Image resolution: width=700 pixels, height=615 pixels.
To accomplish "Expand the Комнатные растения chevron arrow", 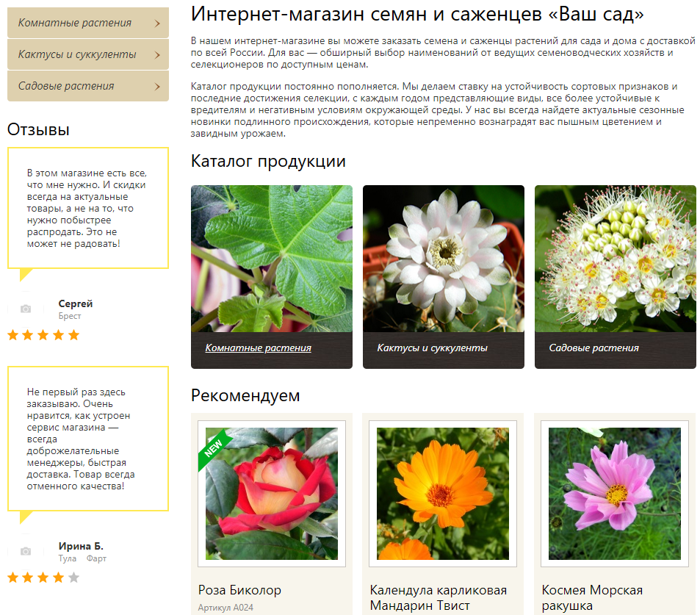I will [x=158, y=24].
